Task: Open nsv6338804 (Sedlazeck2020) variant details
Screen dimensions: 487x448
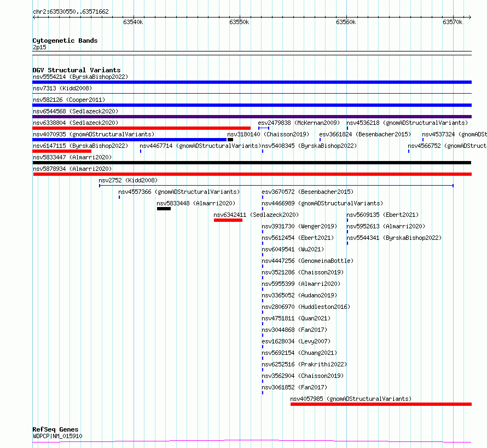Action: (76, 123)
